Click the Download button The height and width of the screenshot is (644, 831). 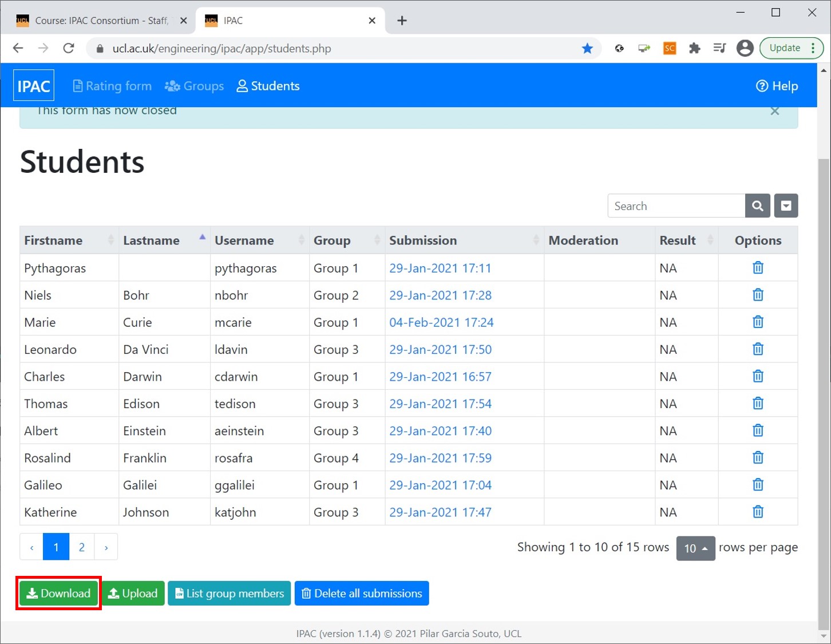click(58, 593)
